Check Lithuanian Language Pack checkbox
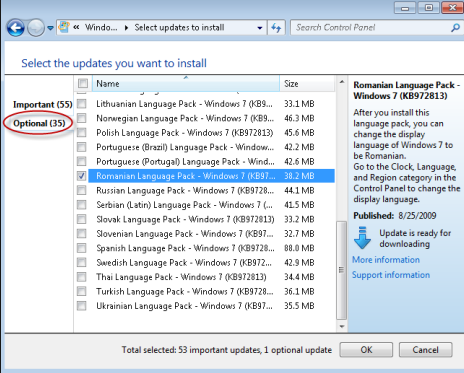Viewport: 464px width, 373px height. (x=81, y=104)
